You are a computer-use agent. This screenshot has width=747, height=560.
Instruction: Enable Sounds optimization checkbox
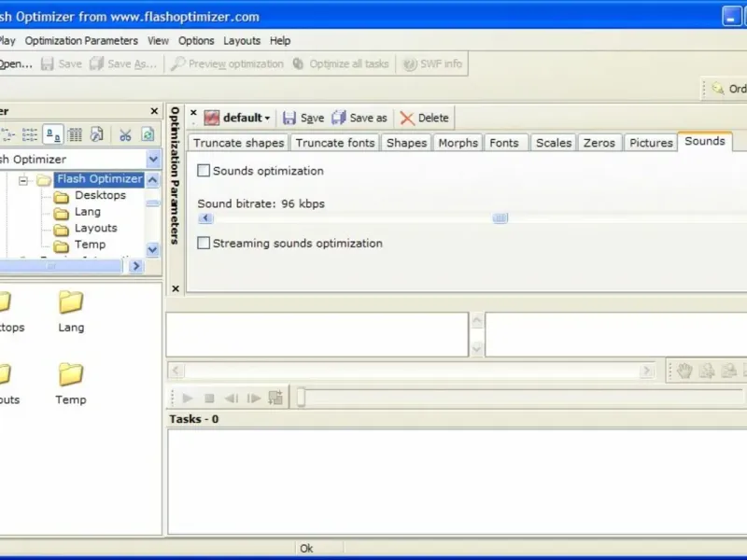point(204,171)
